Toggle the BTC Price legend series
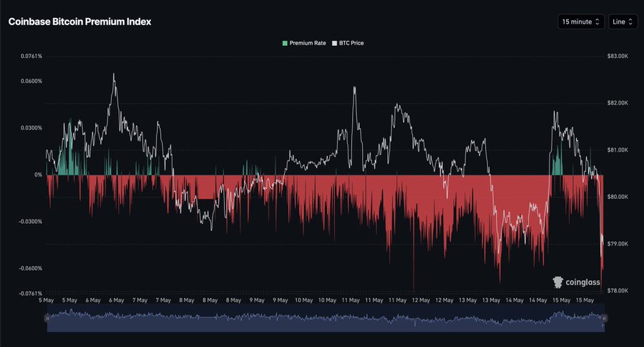Screen dimensions: 644x347 [348, 43]
